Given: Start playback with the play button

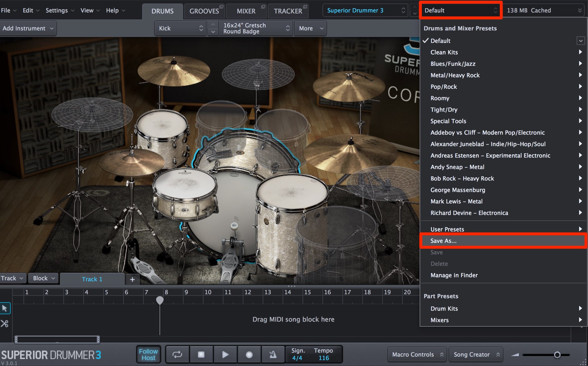Looking at the screenshot, I should pos(225,354).
